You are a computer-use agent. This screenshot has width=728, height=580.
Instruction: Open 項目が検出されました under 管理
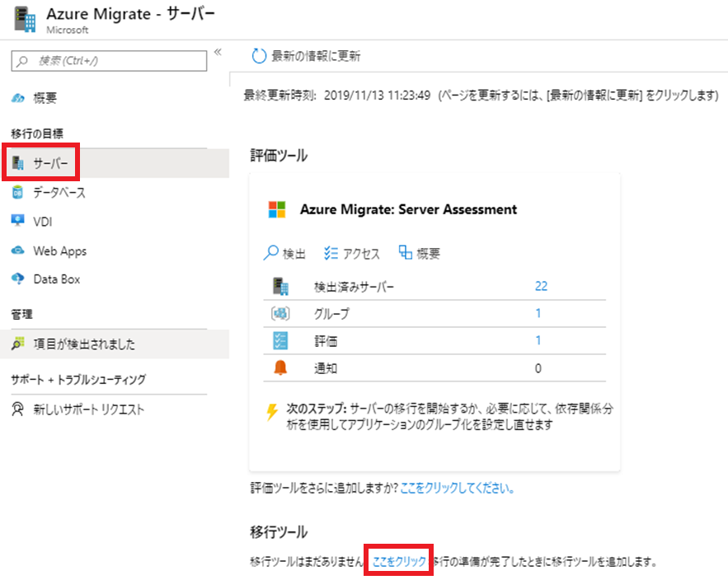point(84,344)
